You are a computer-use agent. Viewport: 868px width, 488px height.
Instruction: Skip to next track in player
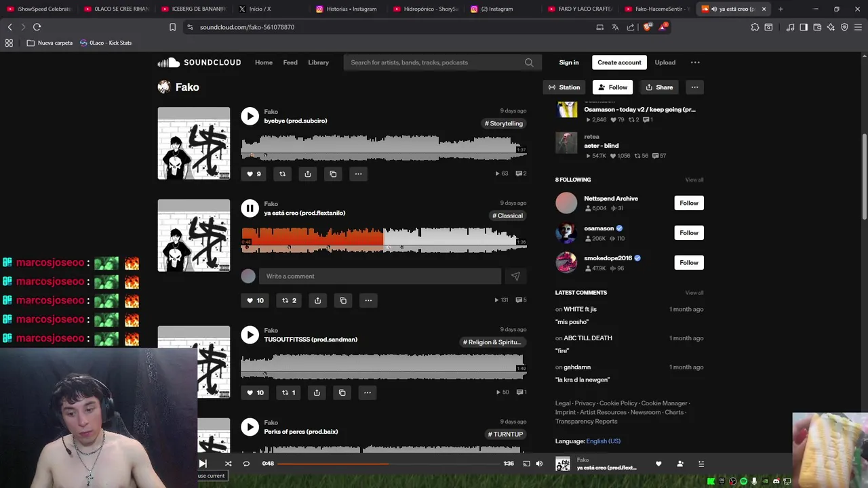tap(202, 464)
